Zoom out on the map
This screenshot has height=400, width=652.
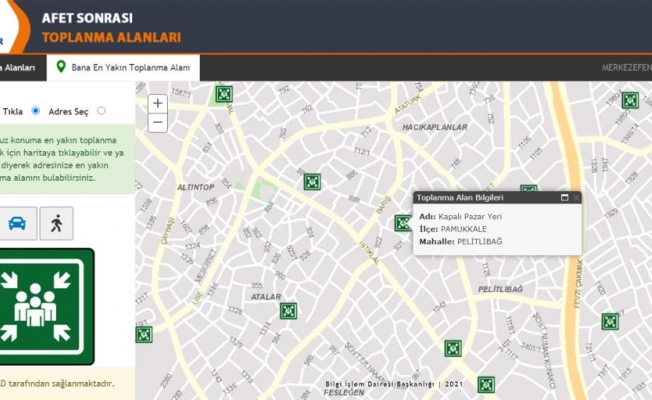(157, 123)
